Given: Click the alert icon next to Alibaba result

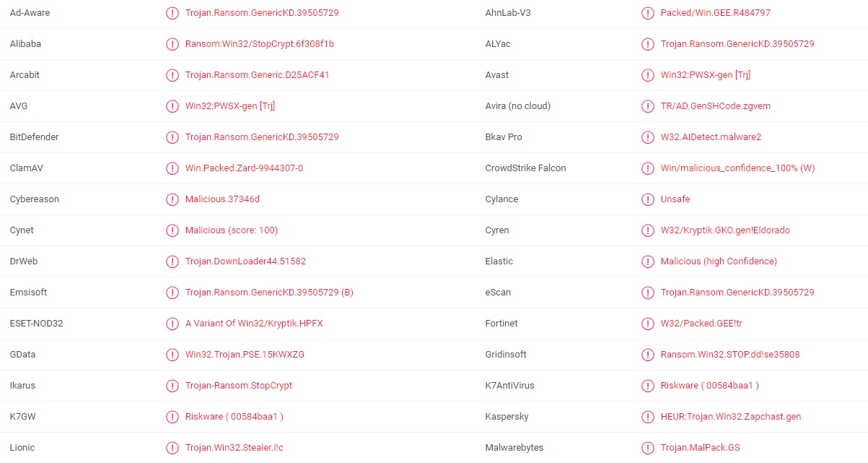Looking at the screenshot, I should click(x=172, y=44).
